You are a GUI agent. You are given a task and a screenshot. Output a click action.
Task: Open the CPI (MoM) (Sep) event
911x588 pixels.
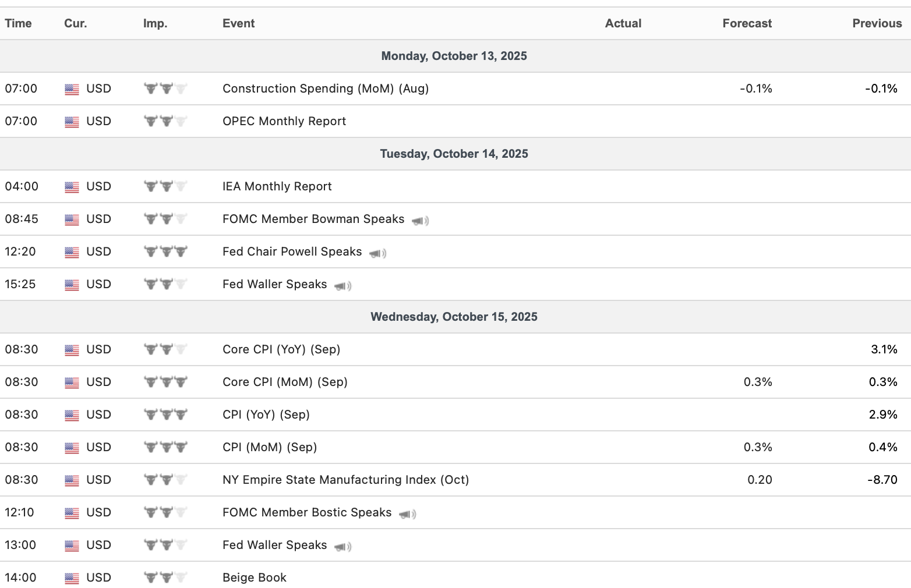[269, 447]
